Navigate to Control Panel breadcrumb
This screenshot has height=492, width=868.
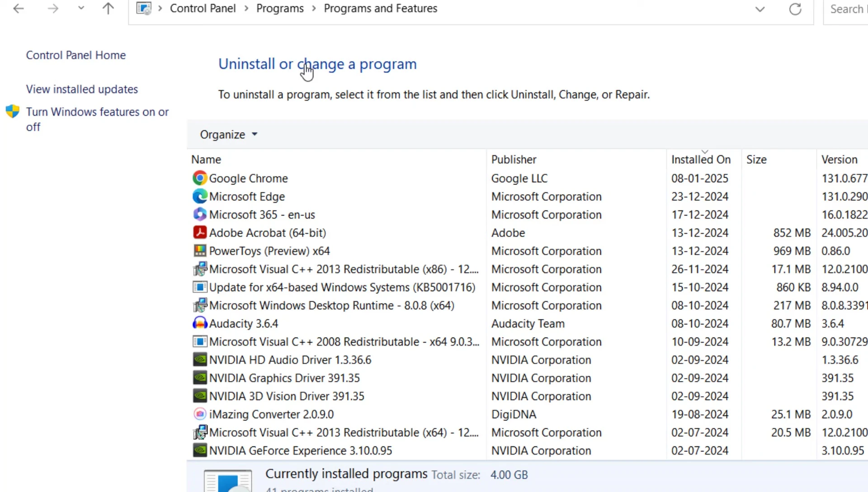pos(203,9)
